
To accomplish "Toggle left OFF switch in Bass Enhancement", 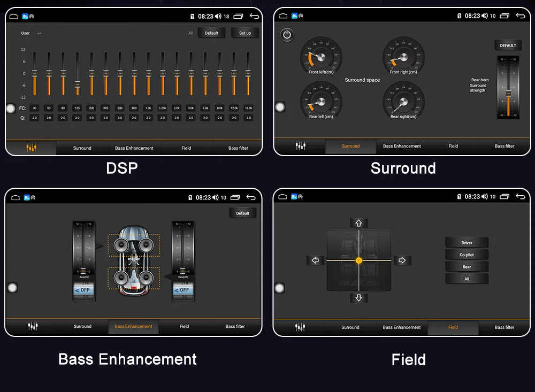I will click(83, 290).
